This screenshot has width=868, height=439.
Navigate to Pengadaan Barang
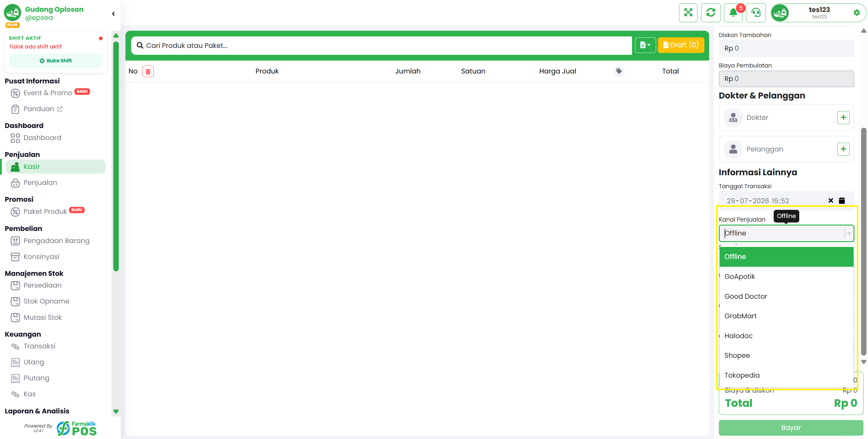coord(55,241)
